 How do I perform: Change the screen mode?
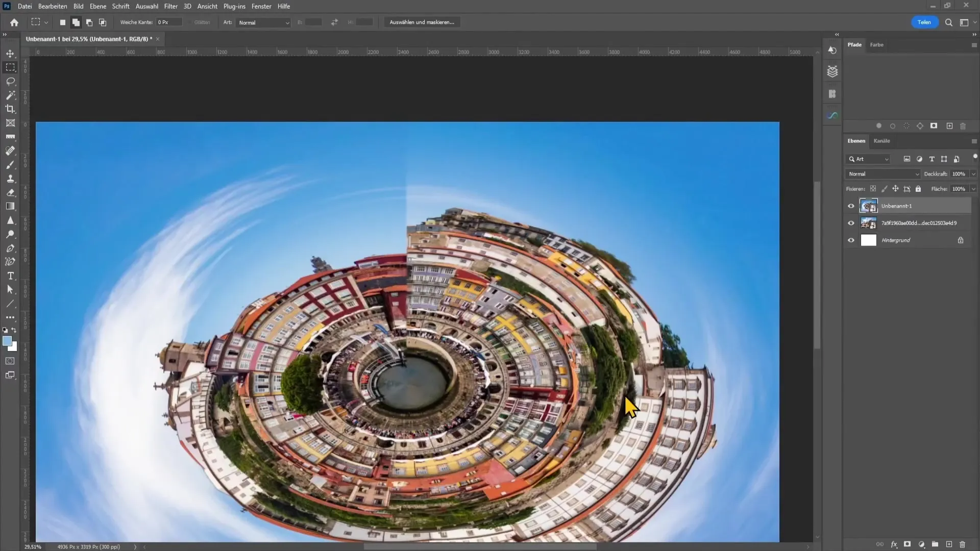10,375
